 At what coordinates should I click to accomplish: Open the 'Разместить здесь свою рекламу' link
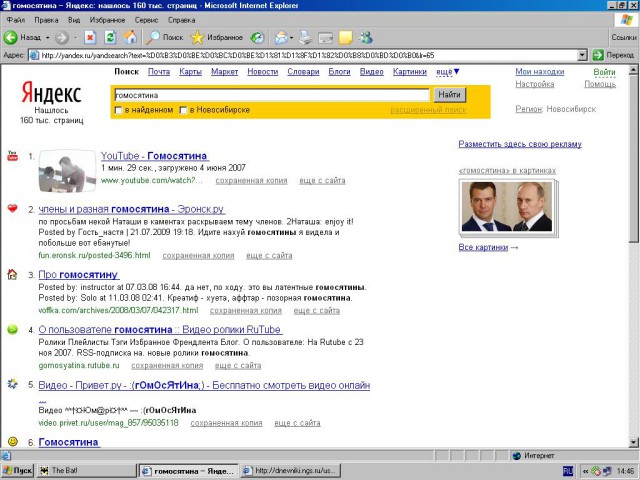tap(520, 144)
